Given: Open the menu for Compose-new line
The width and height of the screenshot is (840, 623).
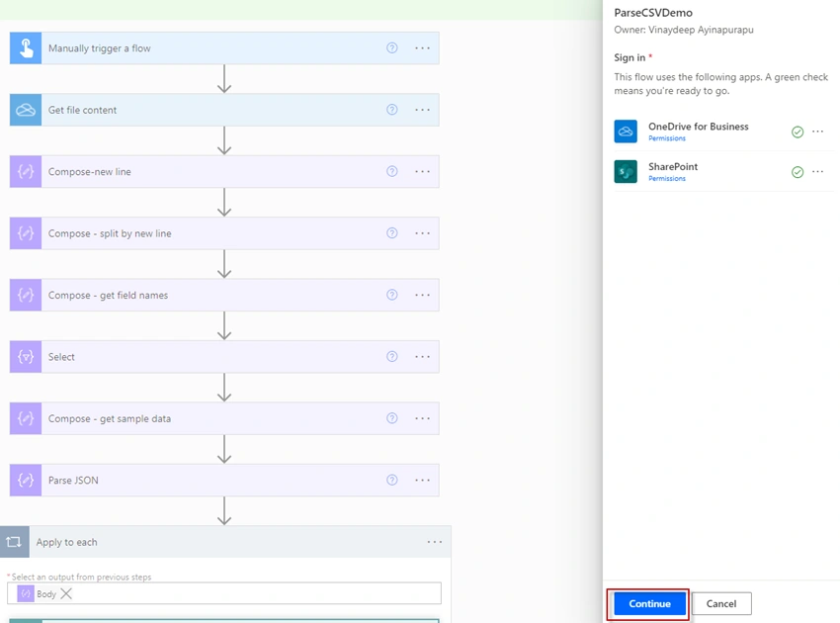Looking at the screenshot, I should pyautogui.click(x=422, y=171).
